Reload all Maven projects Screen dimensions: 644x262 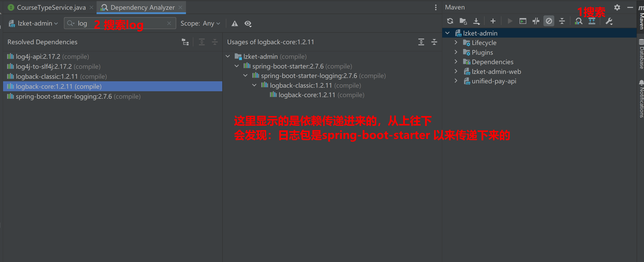click(450, 21)
